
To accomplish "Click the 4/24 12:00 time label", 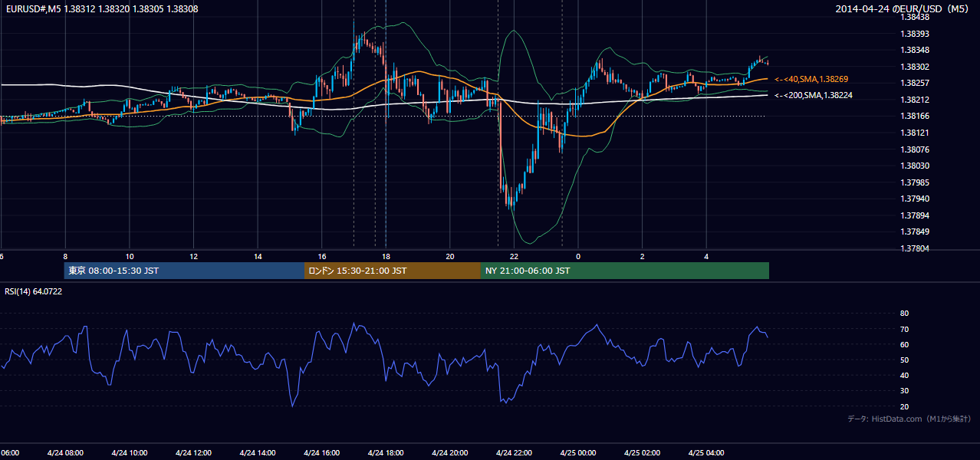I will tap(193, 453).
